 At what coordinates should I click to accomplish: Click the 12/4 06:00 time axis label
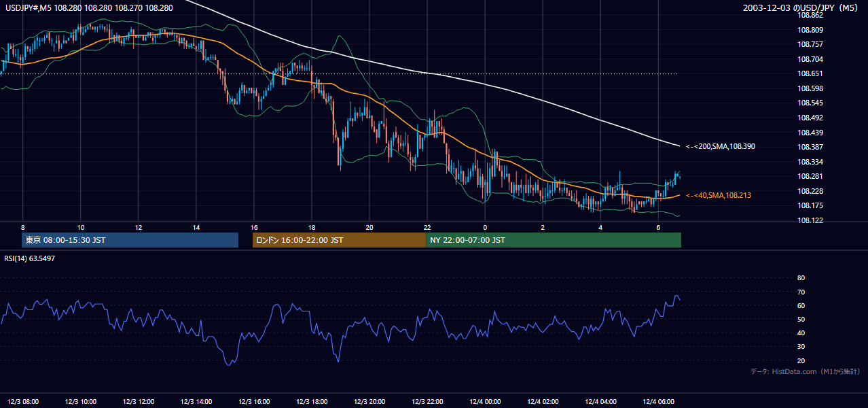pyautogui.click(x=658, y=401)
